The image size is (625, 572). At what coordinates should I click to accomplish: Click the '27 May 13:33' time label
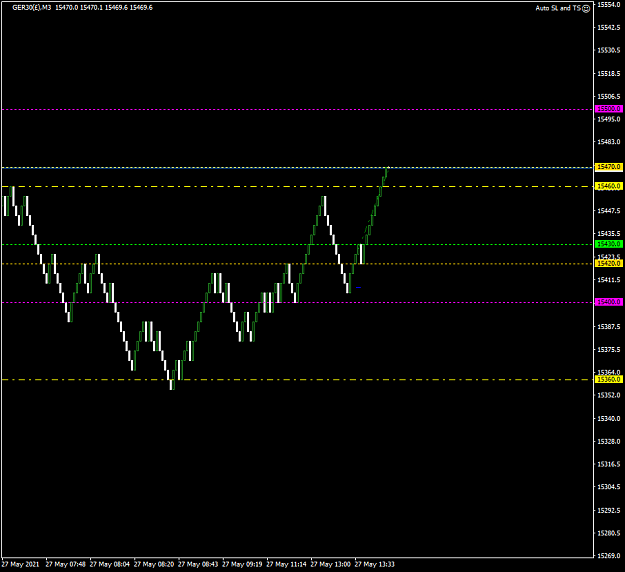(375, 564)
